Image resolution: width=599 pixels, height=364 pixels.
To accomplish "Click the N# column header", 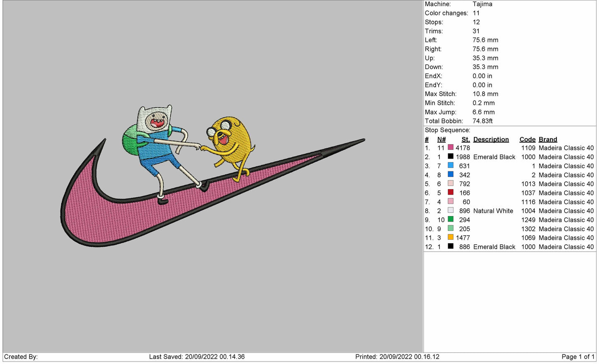I will tap(441, 140).
